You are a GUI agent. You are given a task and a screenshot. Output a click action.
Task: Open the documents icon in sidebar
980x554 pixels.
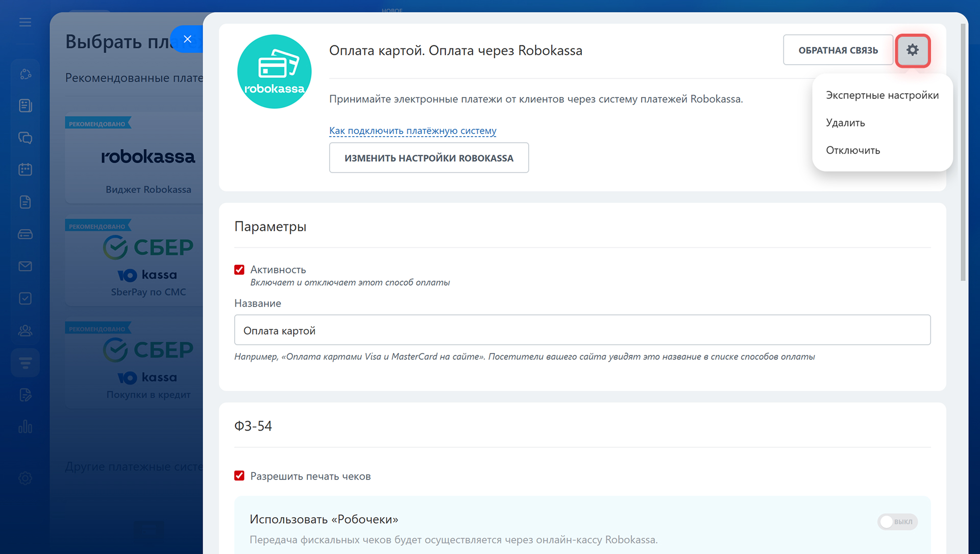coord(25,202)
